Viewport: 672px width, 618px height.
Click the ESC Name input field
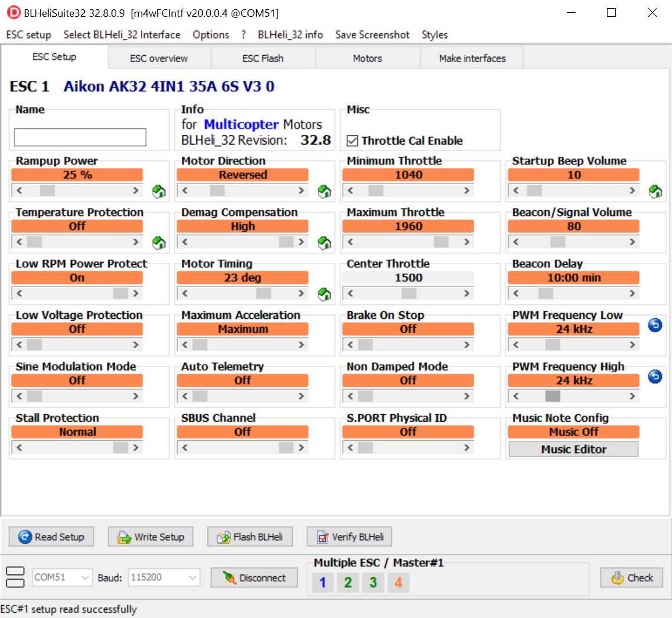tap(80, 137)
